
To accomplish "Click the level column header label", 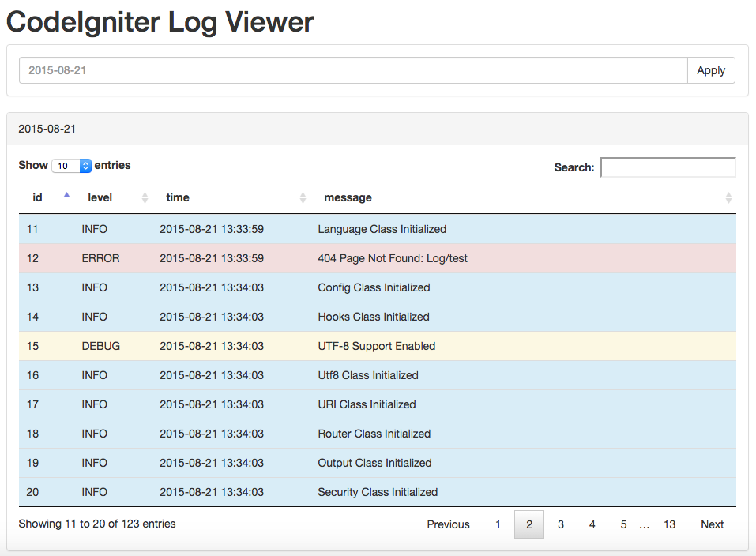I will 100,197.
